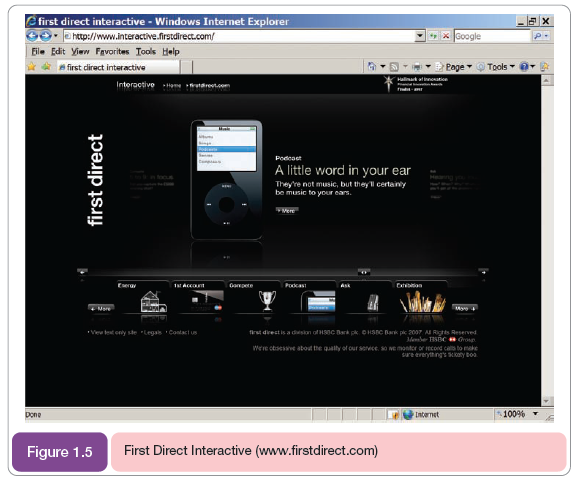
Task: Click the Legals footer link
Action: (x=151, y=332)
